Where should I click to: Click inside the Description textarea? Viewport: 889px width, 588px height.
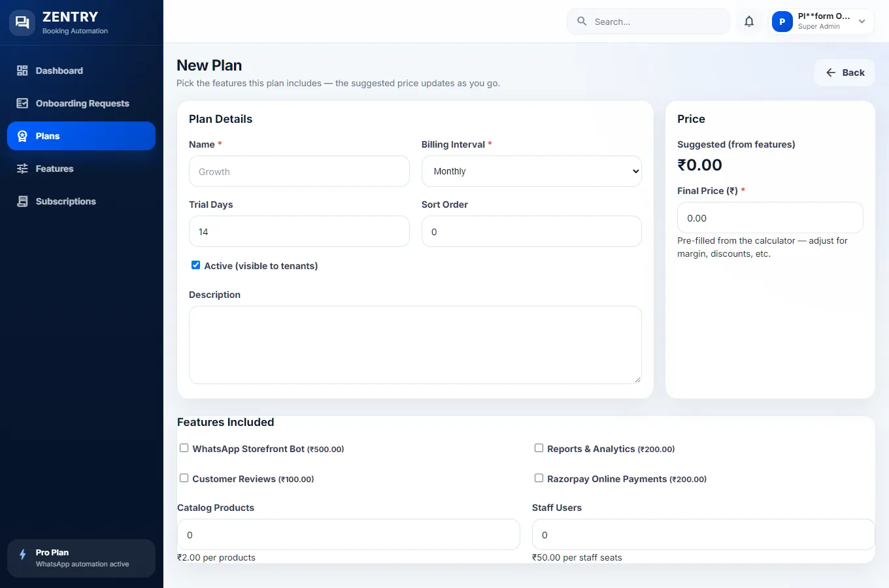(x=415, y=345)
